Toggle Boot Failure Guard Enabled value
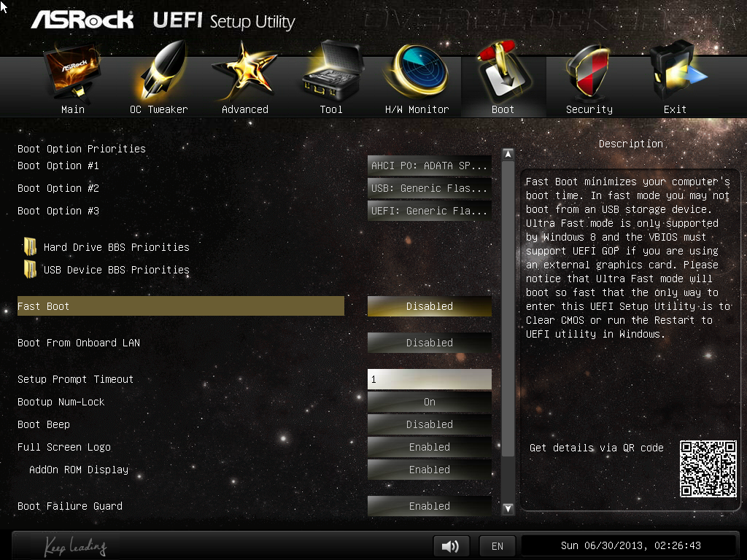This screenshot has height=560, width=747. tap(429, 506)
